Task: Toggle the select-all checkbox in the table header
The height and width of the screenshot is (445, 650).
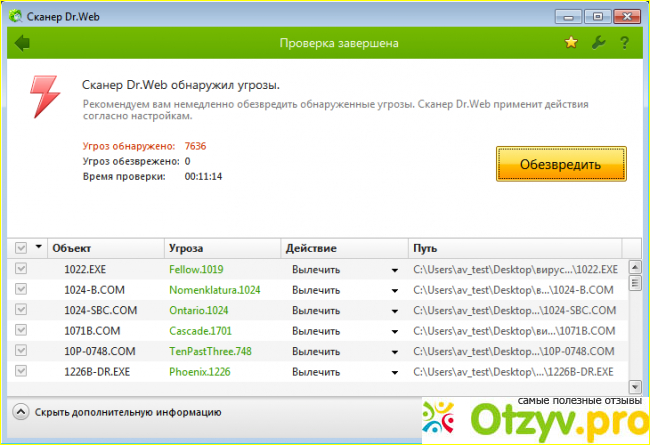Action: [x=21, y=248]
